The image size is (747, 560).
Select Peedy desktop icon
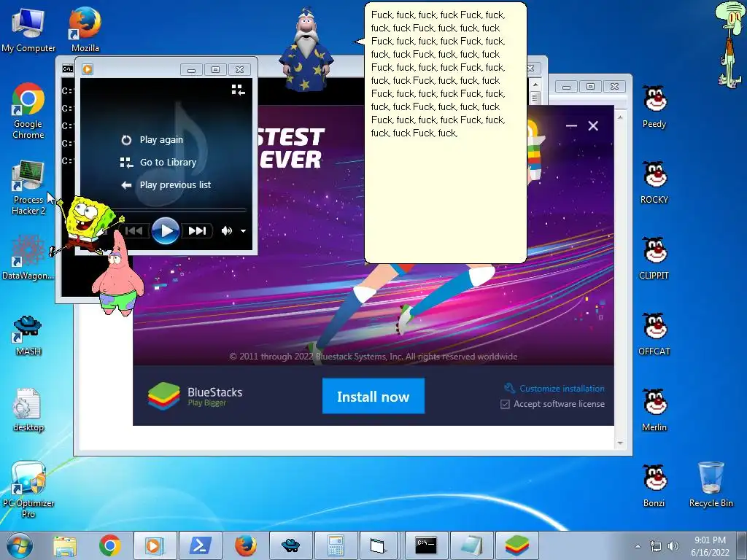point(654,106)
